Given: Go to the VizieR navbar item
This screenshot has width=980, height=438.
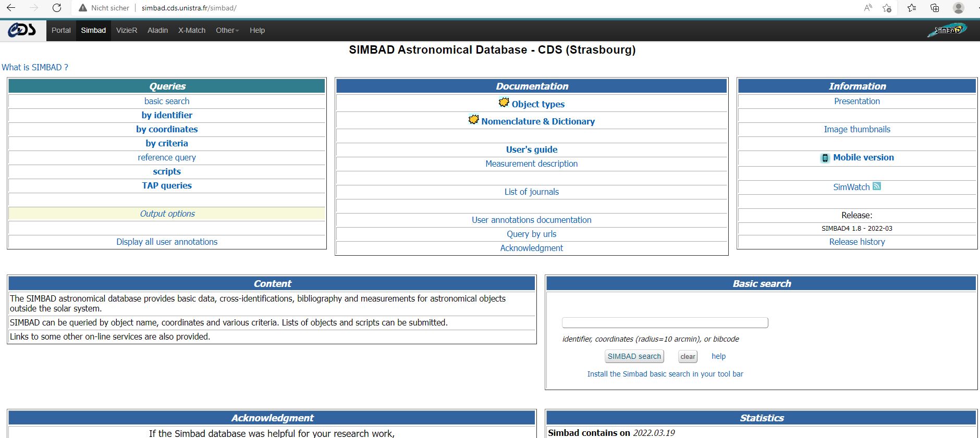Looking at the screenshot, I should tap(127, 30).
